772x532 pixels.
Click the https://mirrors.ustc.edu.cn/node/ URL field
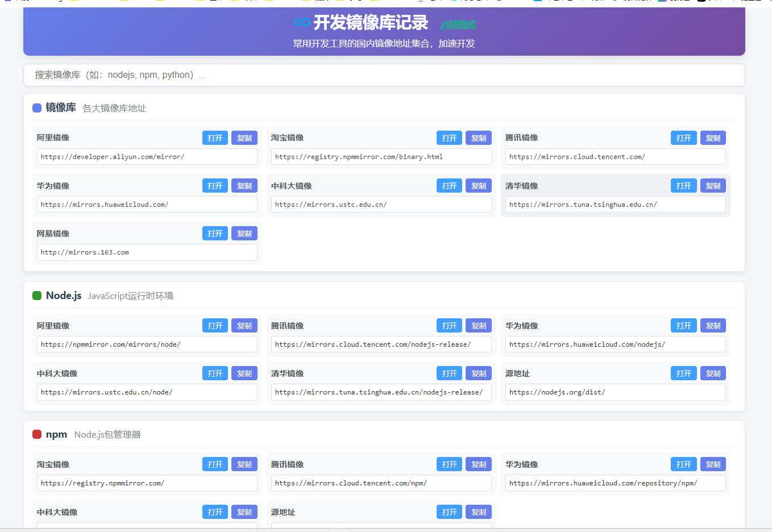point(147,392)
